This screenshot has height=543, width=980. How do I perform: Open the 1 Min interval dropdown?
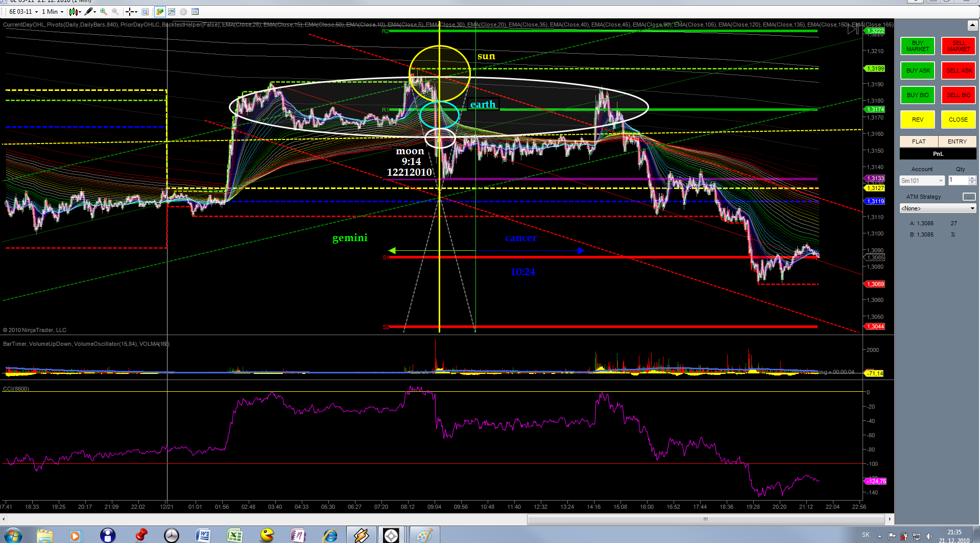tap(53, 12)
